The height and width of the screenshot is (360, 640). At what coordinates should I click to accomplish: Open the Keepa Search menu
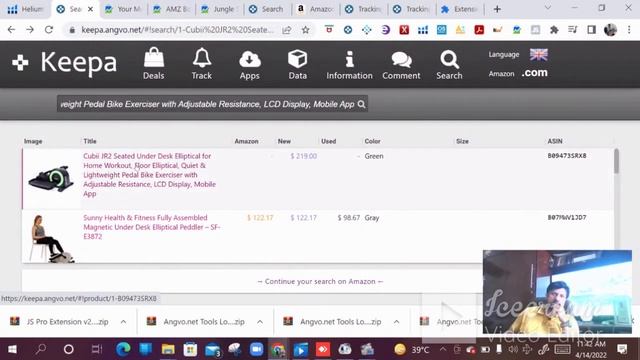click(x=449, y=64)
